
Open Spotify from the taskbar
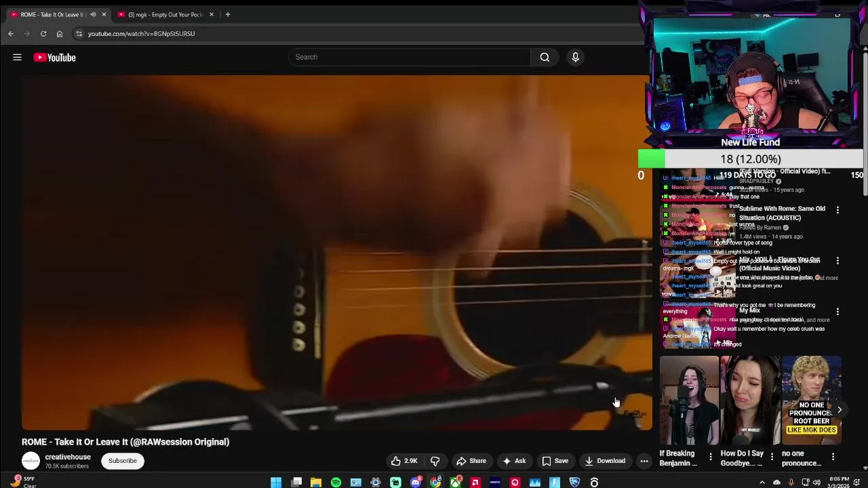[x=336, y=483]
